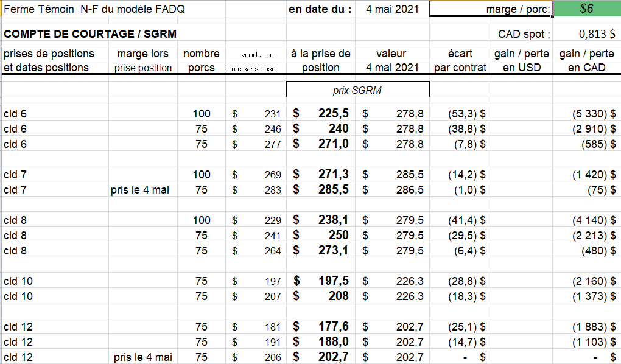Click 'pris le 4 mai' in cld 7 row
621x364 pixels.
click(x=140, y=190)
